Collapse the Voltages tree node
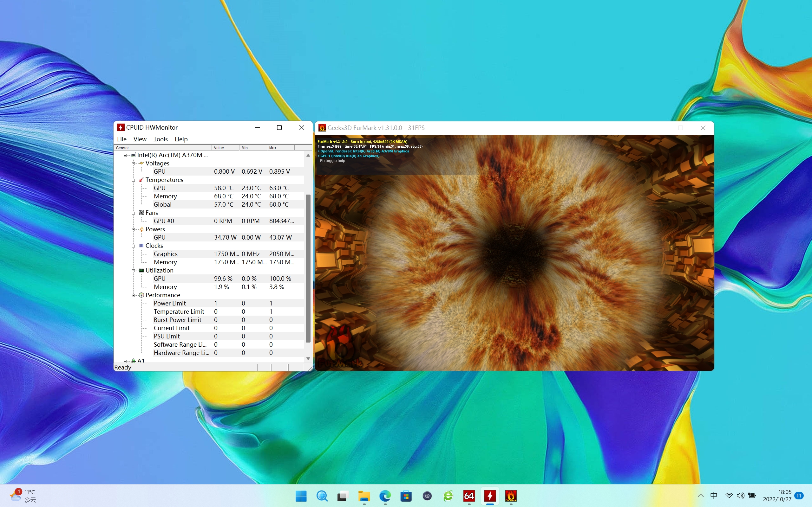This screenshot has height=507, width=812. 133,164
